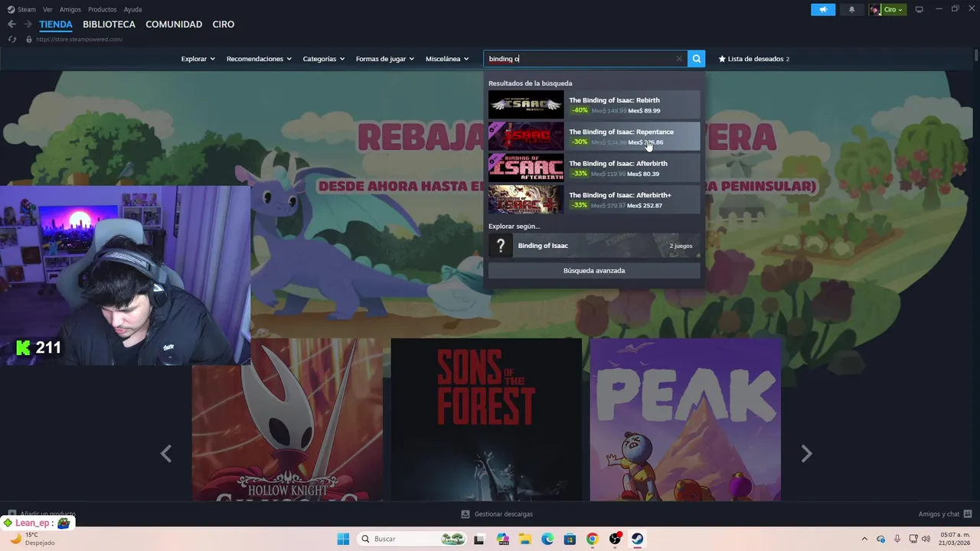
Task: Click the Afterbirth+ game thumbnail
Action: point(526,200)
